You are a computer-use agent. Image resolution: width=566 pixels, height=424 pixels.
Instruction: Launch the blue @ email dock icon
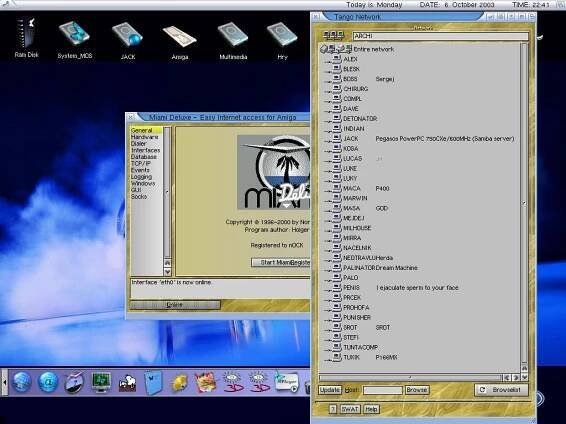pos(48,383)
